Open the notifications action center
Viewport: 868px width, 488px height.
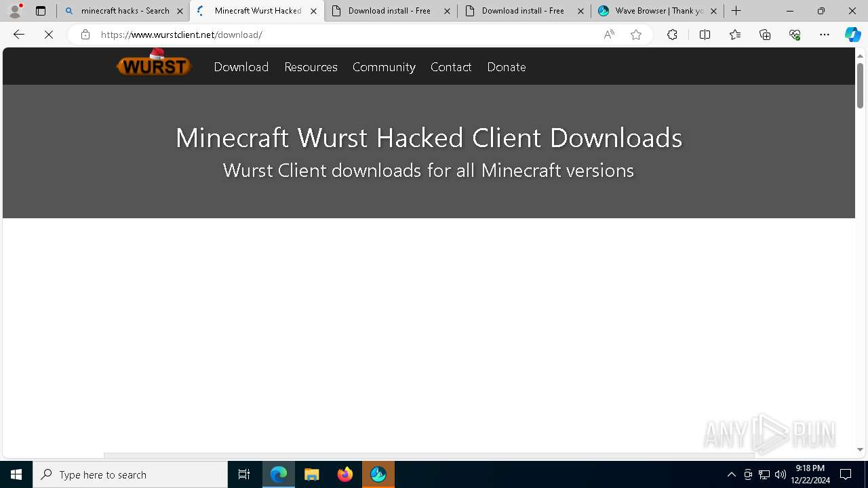(x=846, y=474)
